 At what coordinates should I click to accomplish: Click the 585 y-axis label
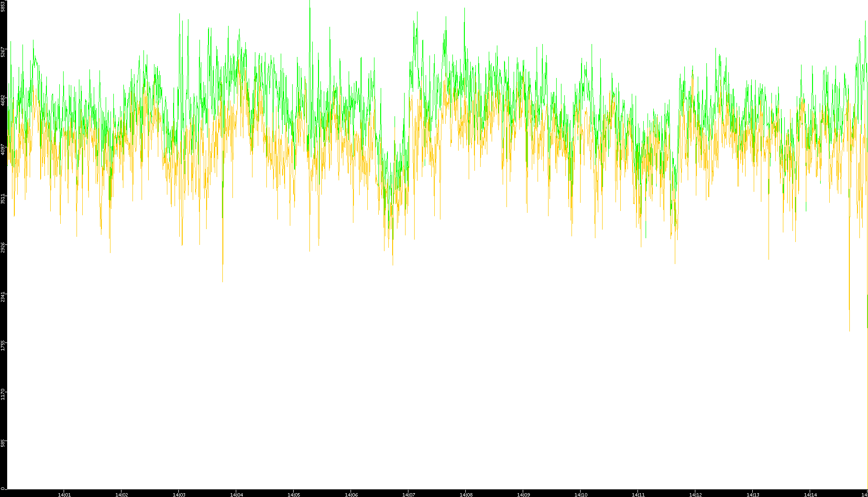click(x=3, y=443)
